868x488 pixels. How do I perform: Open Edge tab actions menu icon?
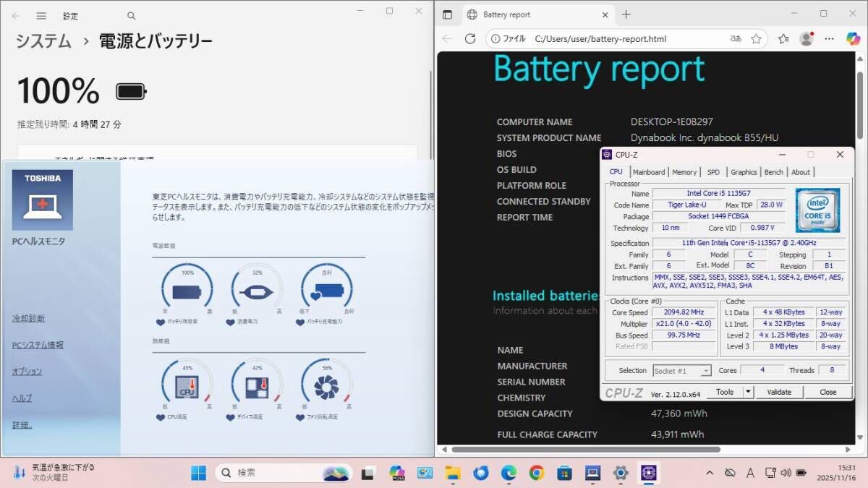447,14
